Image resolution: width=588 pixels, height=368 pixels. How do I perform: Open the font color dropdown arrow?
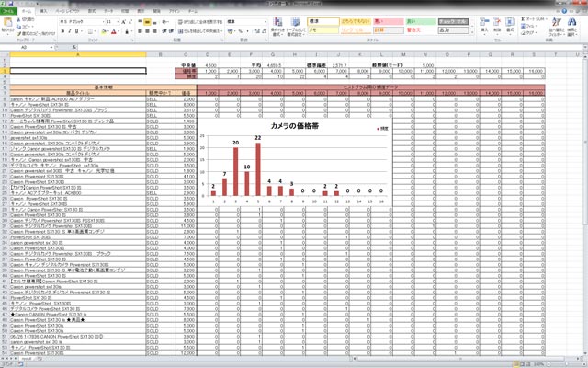[x=119, y=31]
